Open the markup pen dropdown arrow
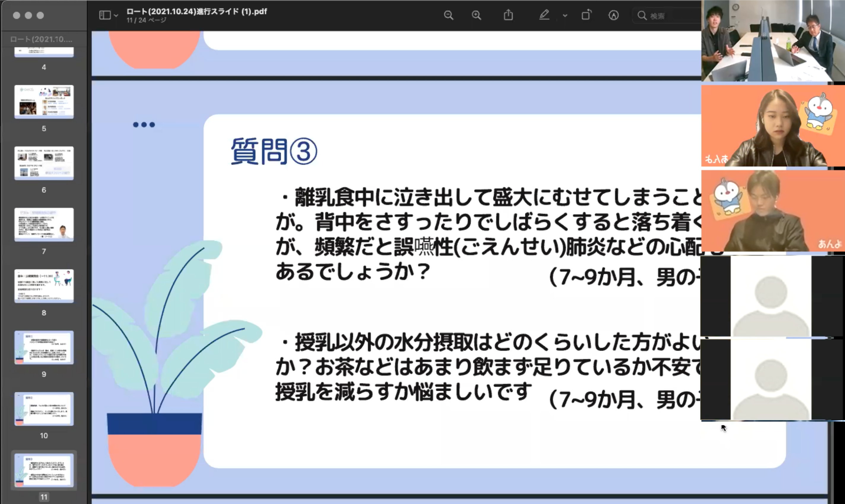845x504 pixels. click(565, 16)
